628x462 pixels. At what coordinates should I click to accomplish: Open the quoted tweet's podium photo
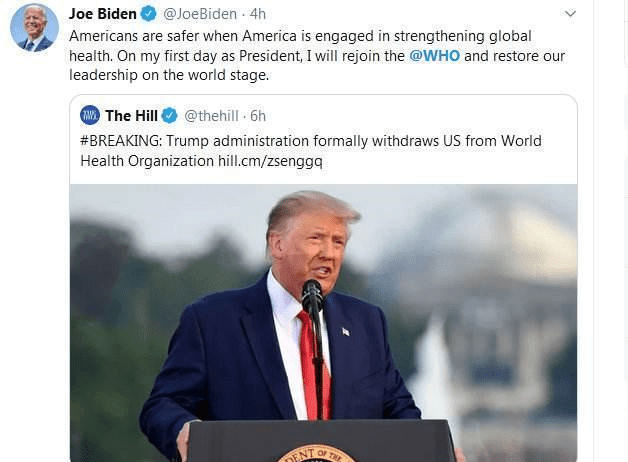[324, 323]
